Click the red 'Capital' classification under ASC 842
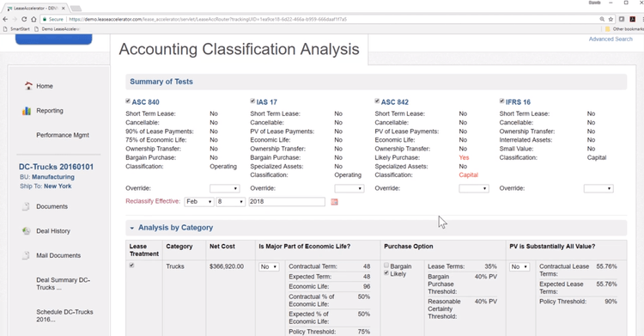Image resolution: width=644 pixels, height=336 pixels. pyautogui.click(x=468, y=174)
